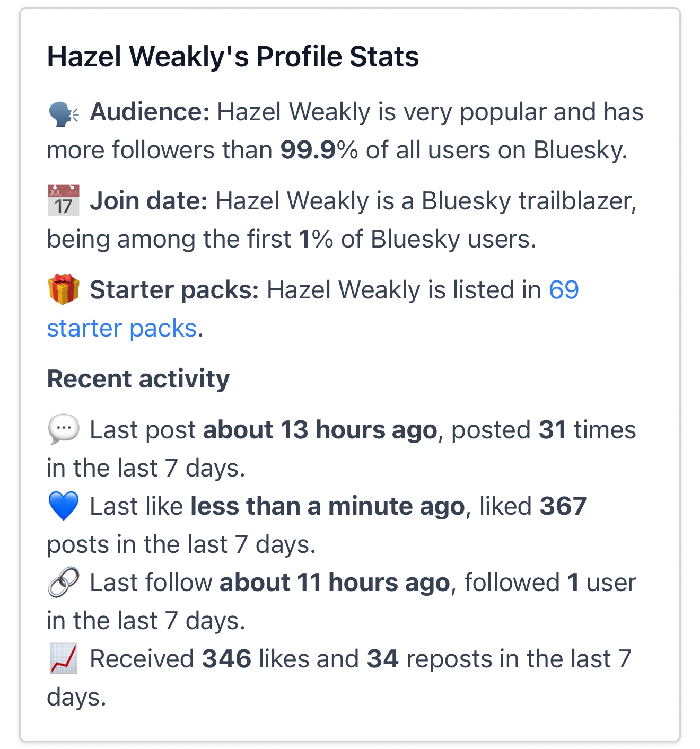Click the speaking head Audience emoji
Viewport: 700px width, 749px height.
click(x=64, y=113)
